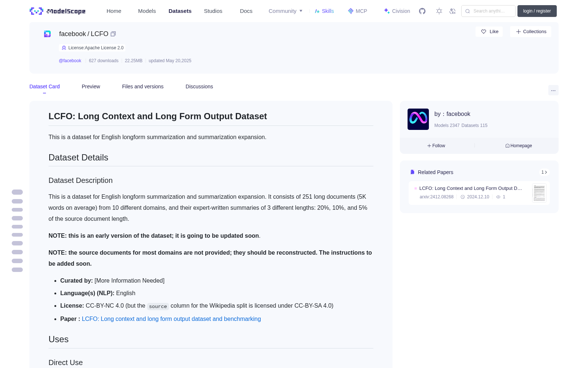Viewport: 588px width, 368px height.
Task: Click the inline 'source' code text
Action: pos(158,306)
